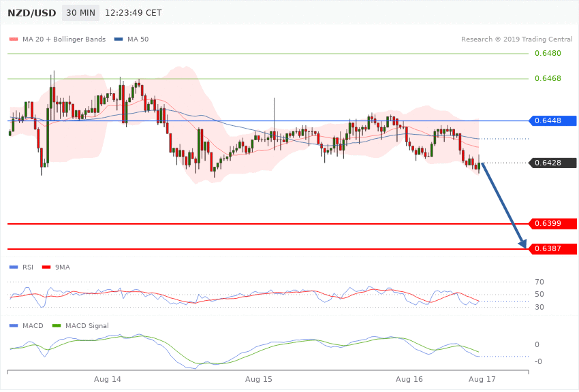Click the RSI 50 axis value
This screenshot has height=392, width=579.
click(539, 294)
